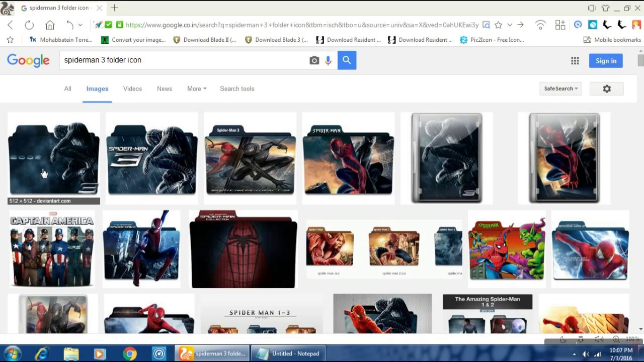Open the Captain America folder thumbnail
The width and height of the screenshot is (644, 362).
(52, 250)
